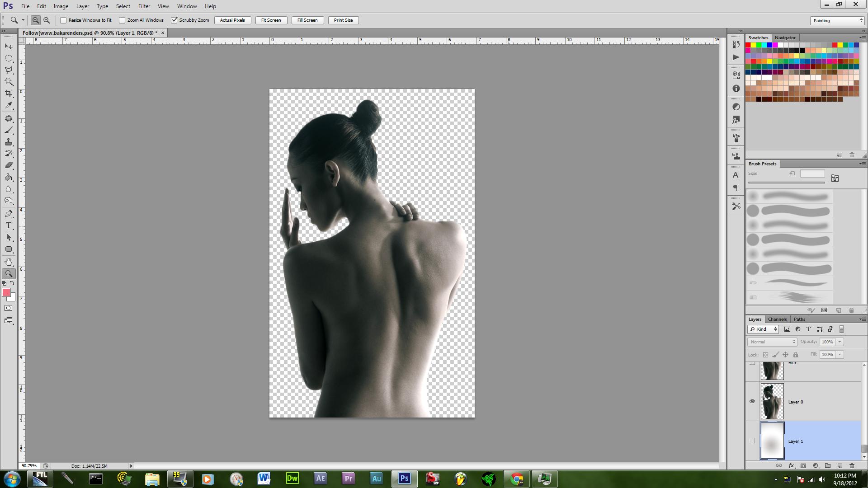Switch foreground and background colors
The height and width of the screenshot is (488, 868).
tap(12, 283)
